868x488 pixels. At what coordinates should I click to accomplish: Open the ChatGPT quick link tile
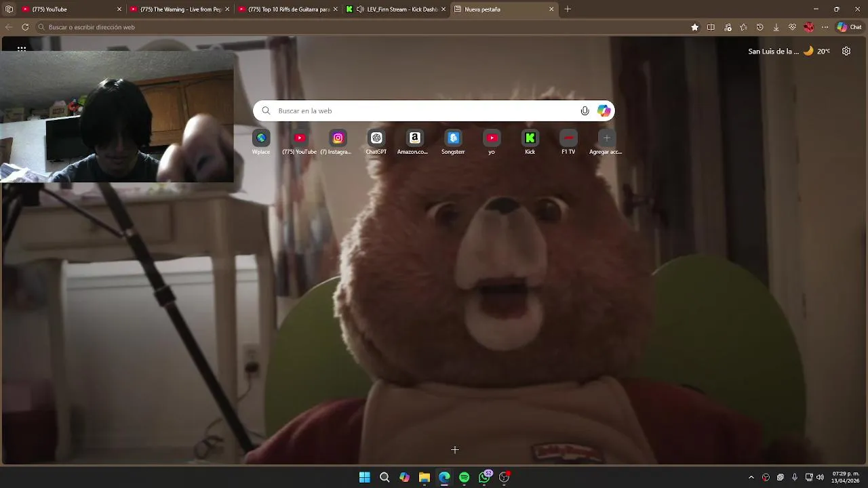(x=376, y=142)
